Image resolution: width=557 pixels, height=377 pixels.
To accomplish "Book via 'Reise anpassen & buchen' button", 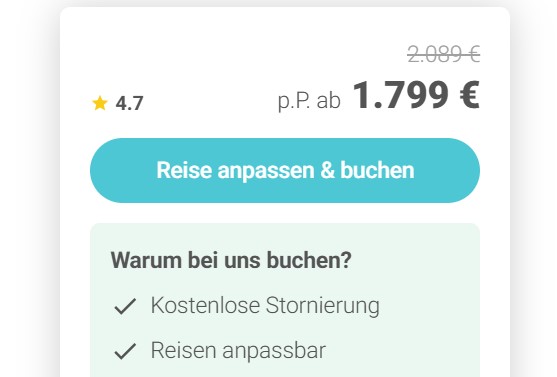I will [285, 171].
